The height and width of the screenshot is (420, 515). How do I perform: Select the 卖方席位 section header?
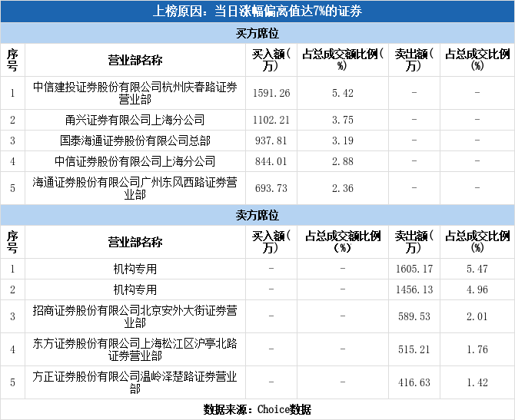click(x=257, y=215)
